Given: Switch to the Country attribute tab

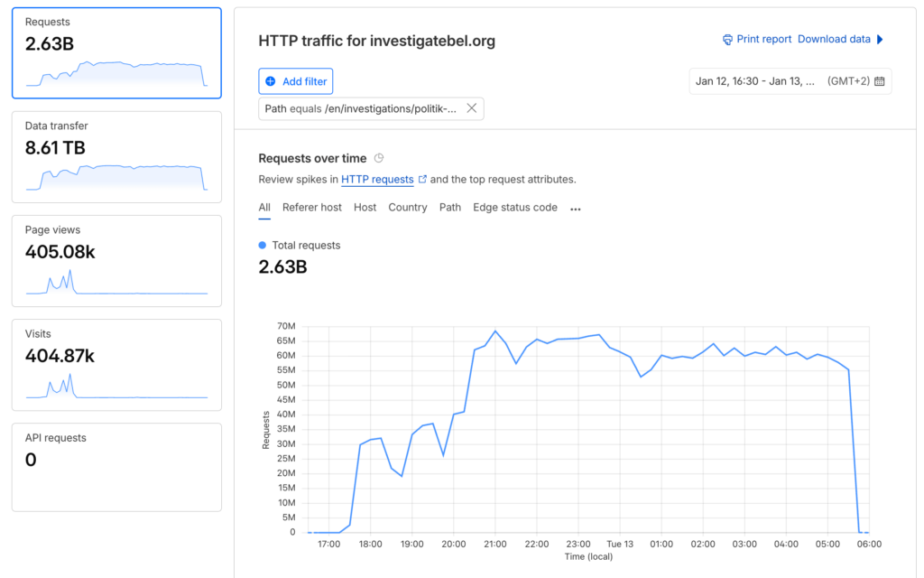Looking at the screenshot, I should point(407,207).
